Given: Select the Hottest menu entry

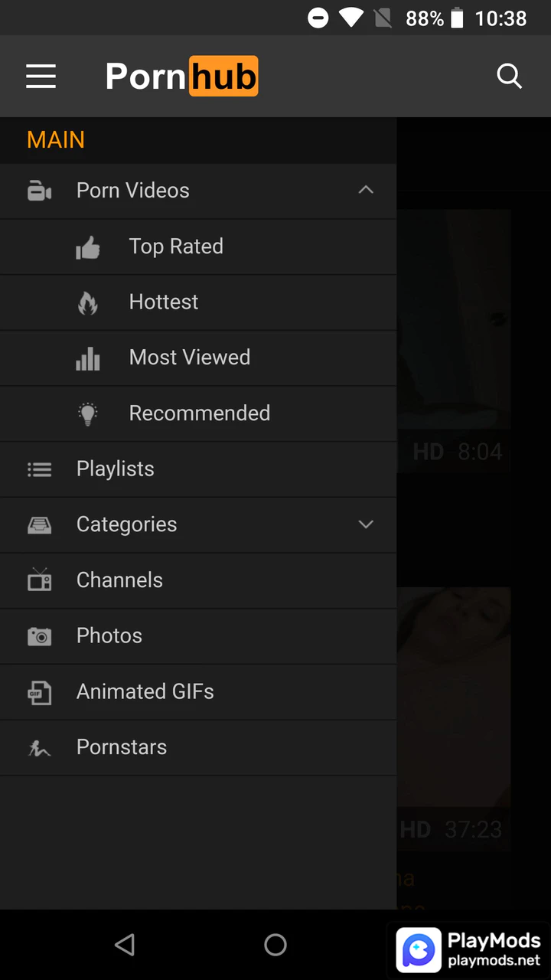Looking at the screenshot, I should click(x=198, y=302).
